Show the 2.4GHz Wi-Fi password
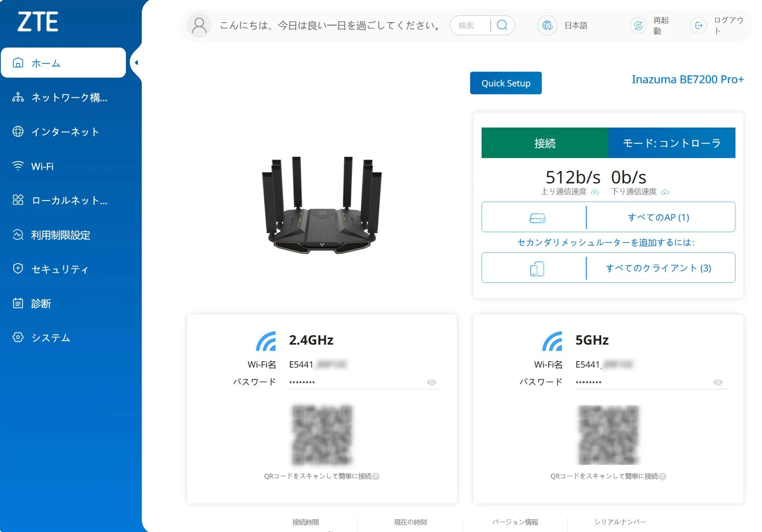The image size is (762, 532). click(x=431, y=382)
